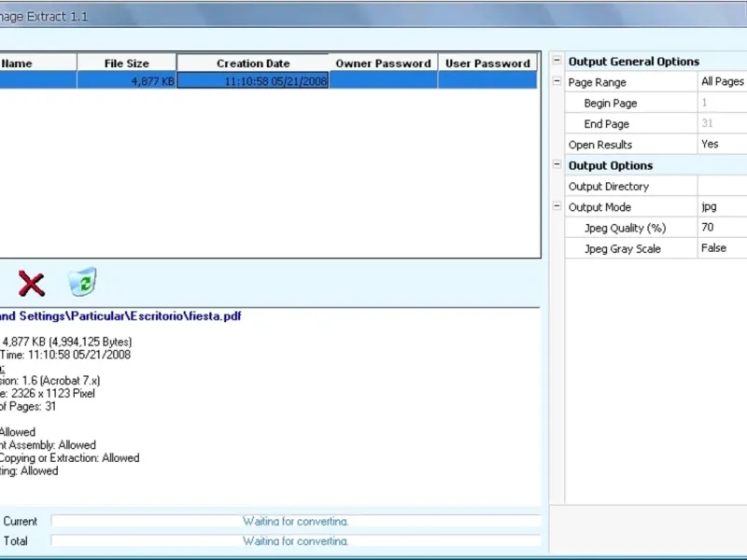The height and width of the screenshot is (560, 747).
Task: Click the Begin Page property label
Action: point(611,103)
